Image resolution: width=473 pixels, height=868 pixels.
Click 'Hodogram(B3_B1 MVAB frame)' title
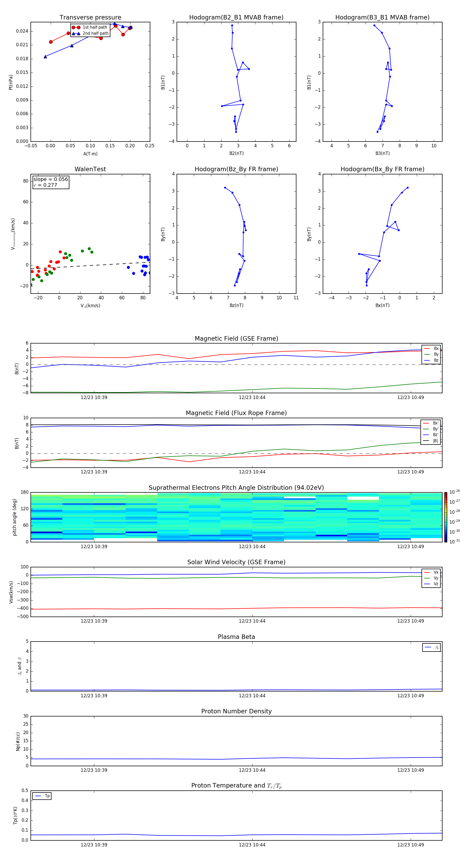pyautogui.click(x=382, y=18)
